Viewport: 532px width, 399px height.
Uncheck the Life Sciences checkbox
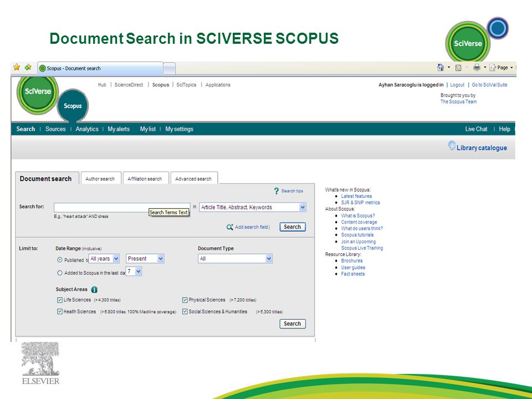pos(60,300)
